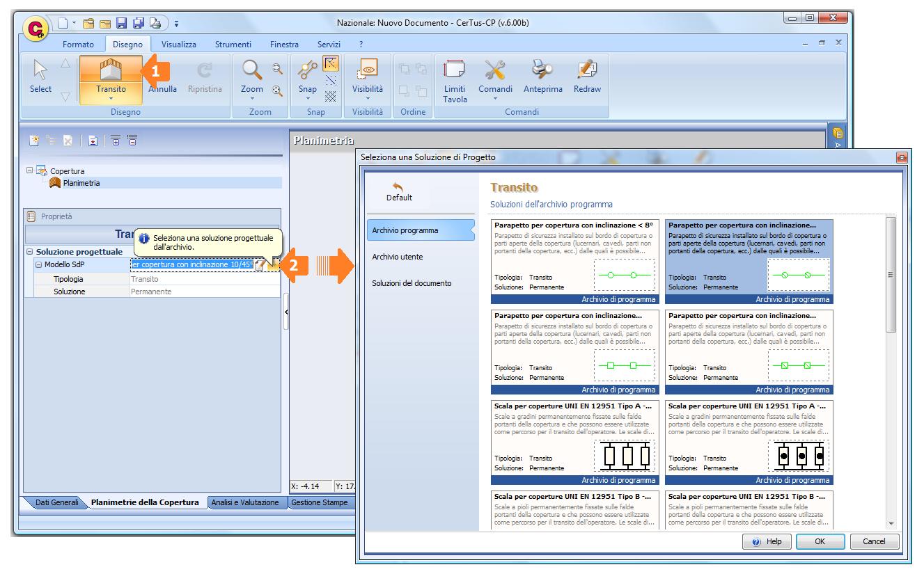Open the Servizi ribbon tab
Screen dimensions: 924x574
(329, 45)
